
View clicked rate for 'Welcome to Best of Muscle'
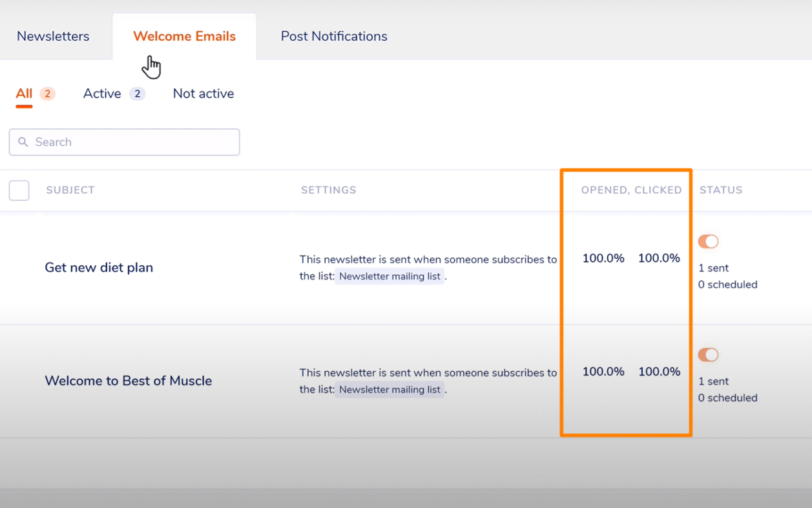tap(659, 372)
